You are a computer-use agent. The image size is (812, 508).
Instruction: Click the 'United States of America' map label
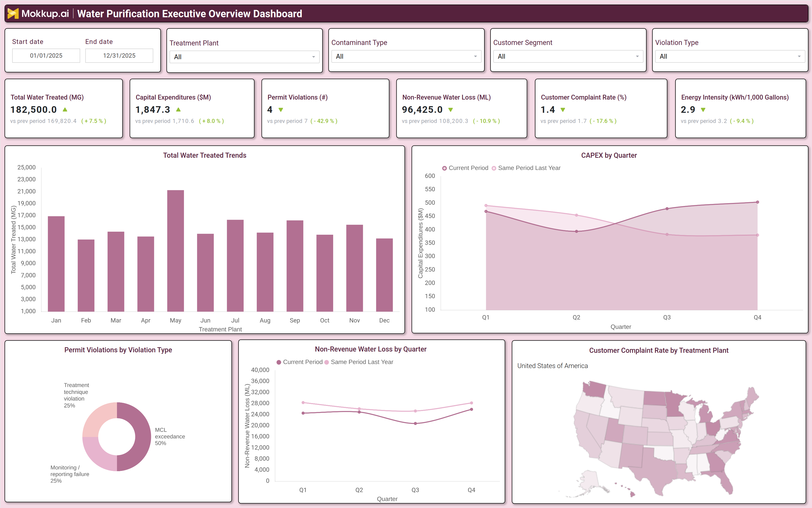coord(552,366)
